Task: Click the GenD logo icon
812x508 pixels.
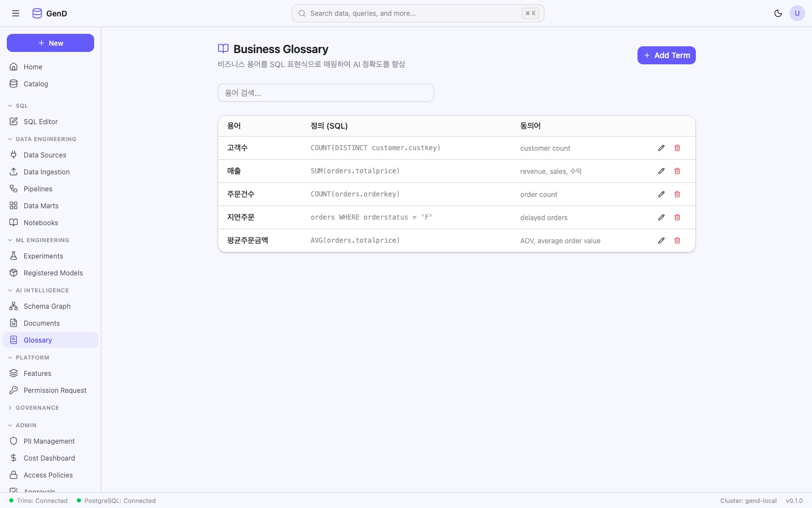Action: click(x=37, y=14)
